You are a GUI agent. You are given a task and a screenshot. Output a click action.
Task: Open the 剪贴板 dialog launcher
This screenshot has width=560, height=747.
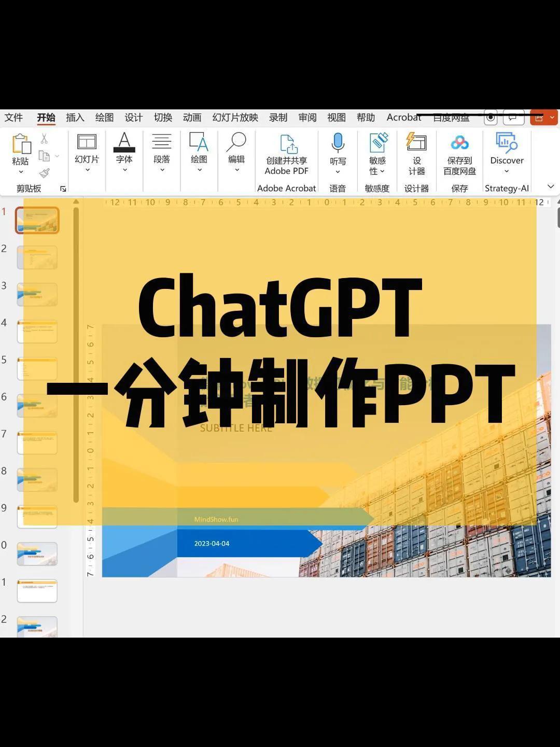click(x=63, y=189)
